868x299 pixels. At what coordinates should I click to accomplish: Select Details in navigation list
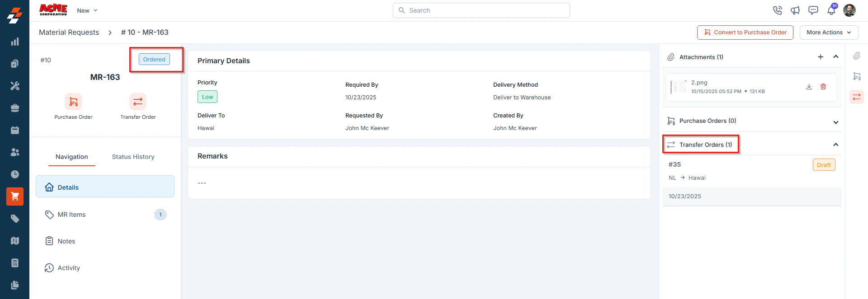tap(105, 187)
